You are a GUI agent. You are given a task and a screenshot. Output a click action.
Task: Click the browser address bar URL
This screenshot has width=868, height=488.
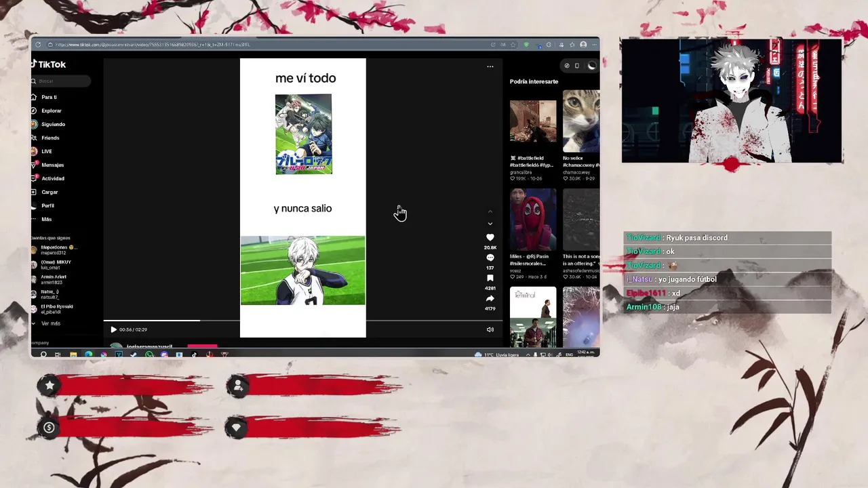[x=153, y=45]
